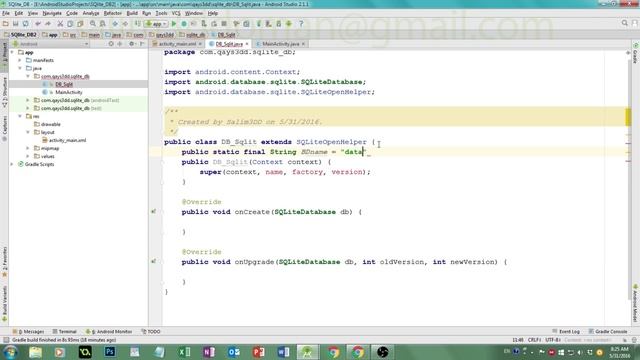This screenshot has width=640, height=360.
Task: Toggle the read-only lock icon in status bar
Action: click(x=625, y=340)
